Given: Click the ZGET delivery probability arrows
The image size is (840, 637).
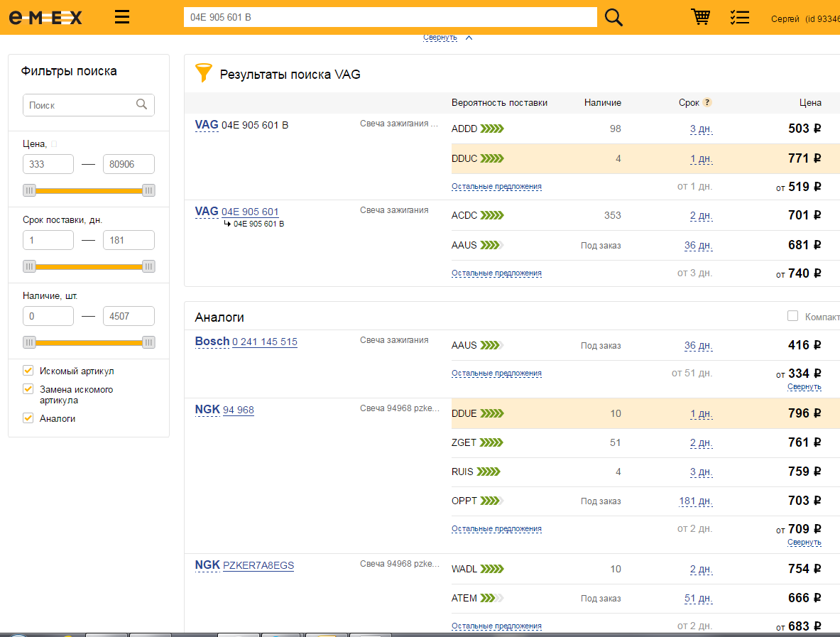Looking at the screenshot, I should (491, 442).
